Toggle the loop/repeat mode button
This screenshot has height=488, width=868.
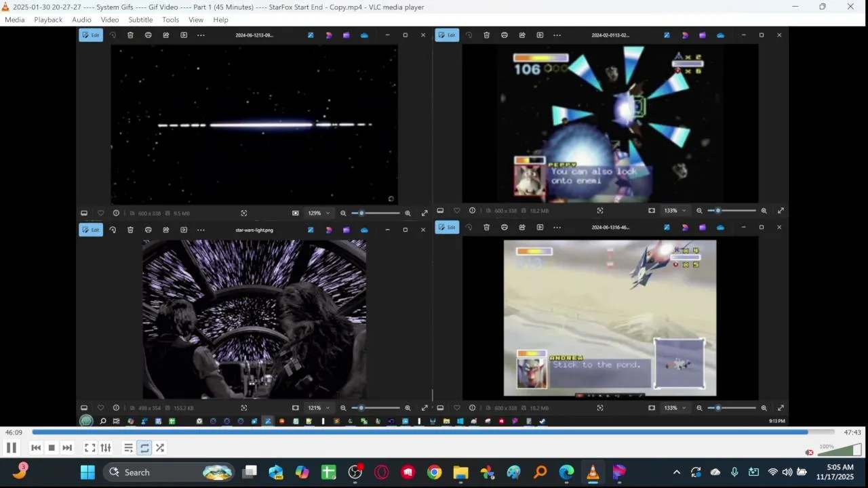click(x=144, y=447)
